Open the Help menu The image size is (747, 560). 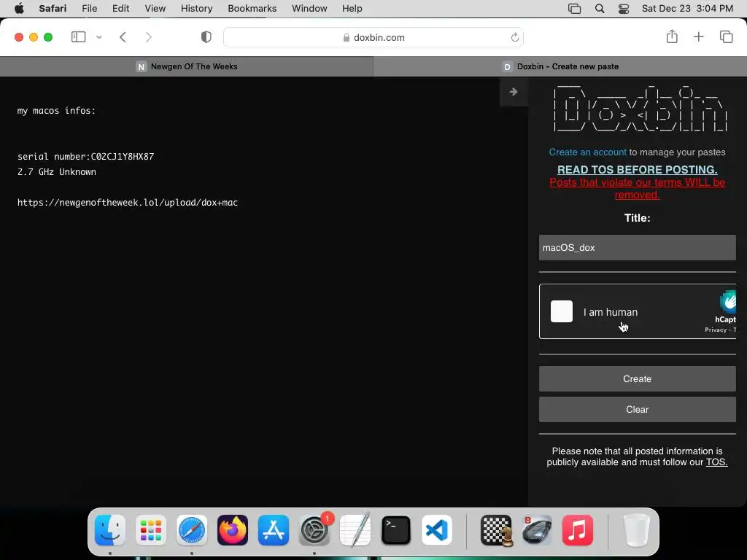coord(352,9)
